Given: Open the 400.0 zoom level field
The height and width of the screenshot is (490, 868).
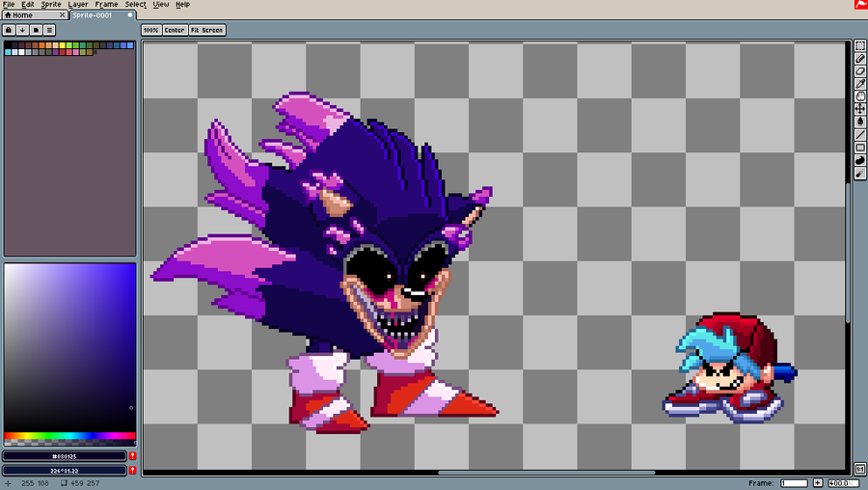Looking at the screenshot, I should [844, 483].
